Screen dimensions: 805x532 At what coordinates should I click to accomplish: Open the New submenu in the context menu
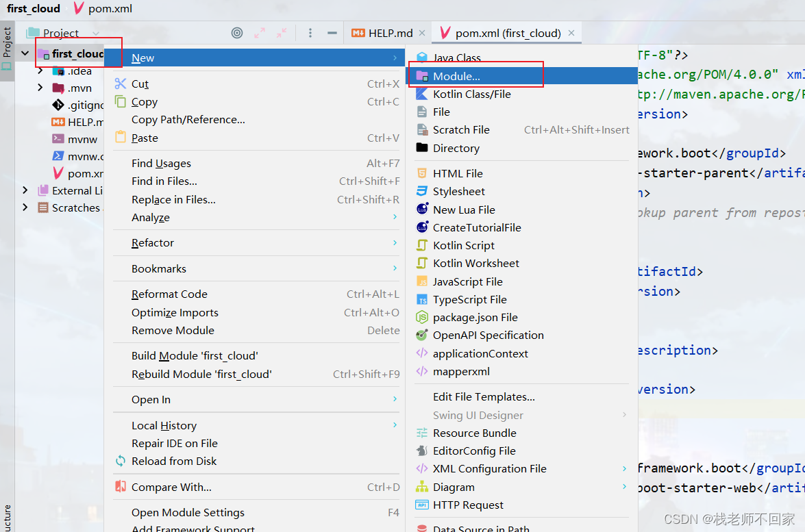click(x=255, y=58)
